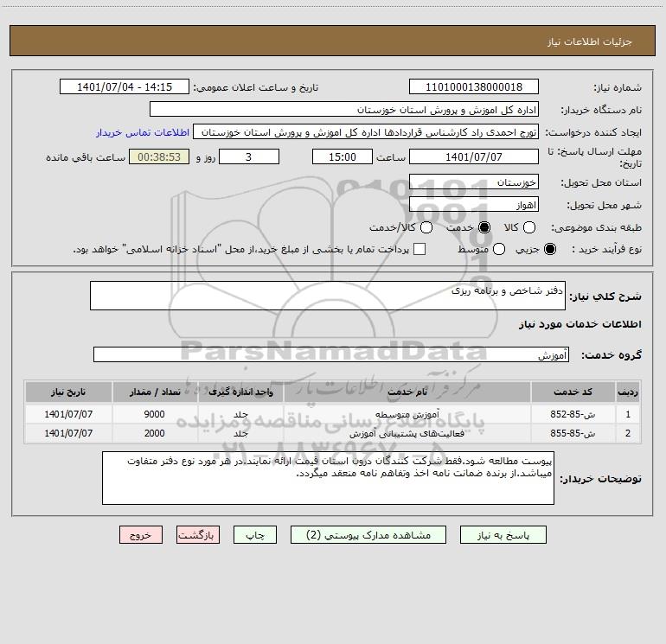Click the توضیحات خریدار notes text area
Screen dimensions: 666x644
pyautogui.click(x=328, y=478)
